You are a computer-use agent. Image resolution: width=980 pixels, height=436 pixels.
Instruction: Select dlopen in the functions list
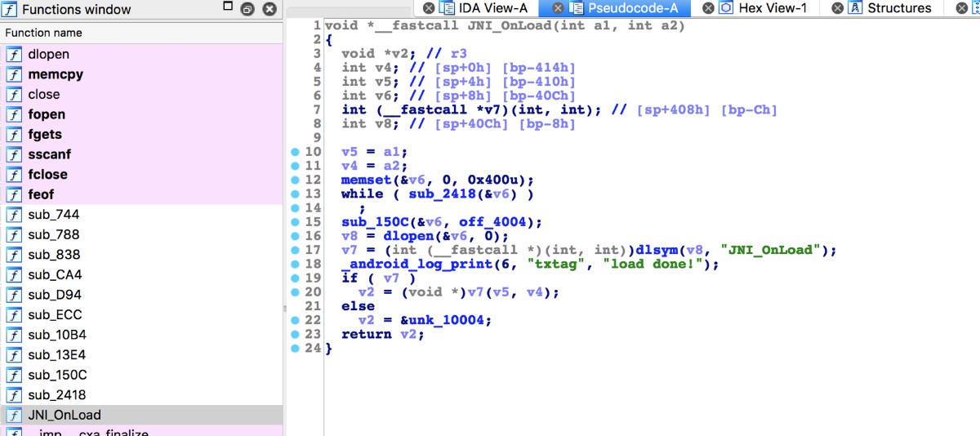pyautogui.click(x=141, y=54)
